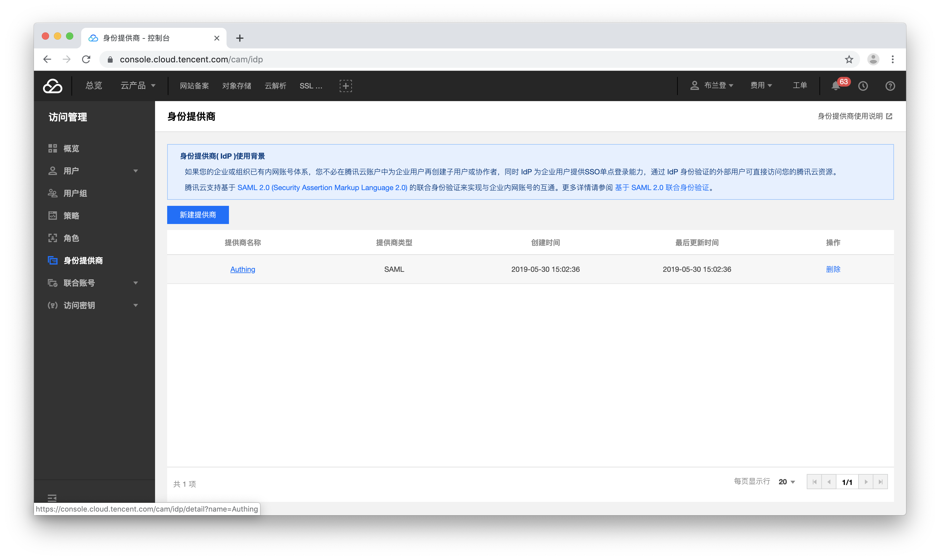Open 网站备案 from the top navigation

(194, 86)
